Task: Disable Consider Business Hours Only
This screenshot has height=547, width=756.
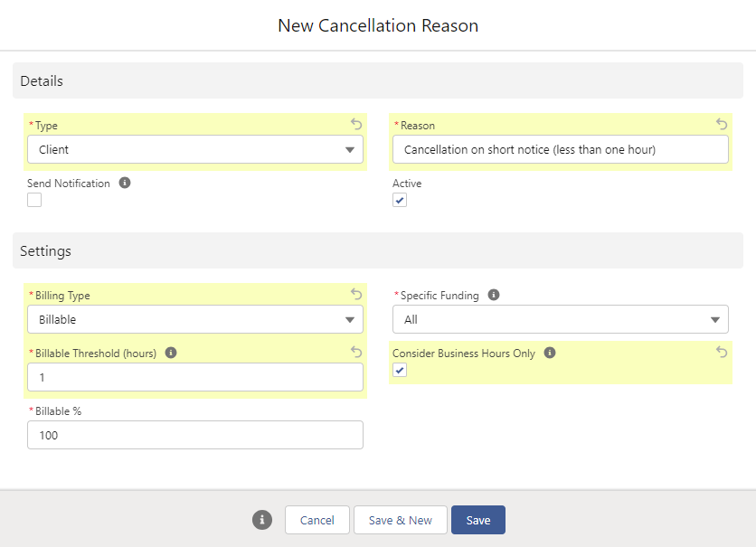Action: (399, 370)
